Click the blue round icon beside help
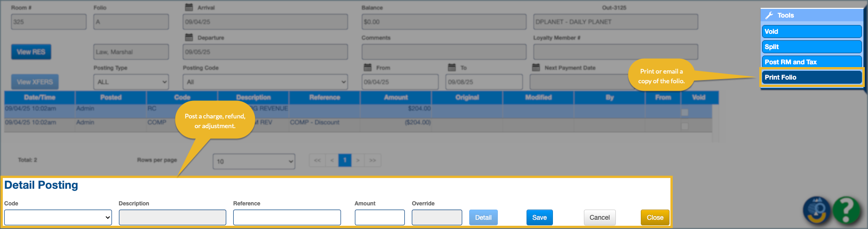This screenshot has height=229, width=868. pos(817,210)
